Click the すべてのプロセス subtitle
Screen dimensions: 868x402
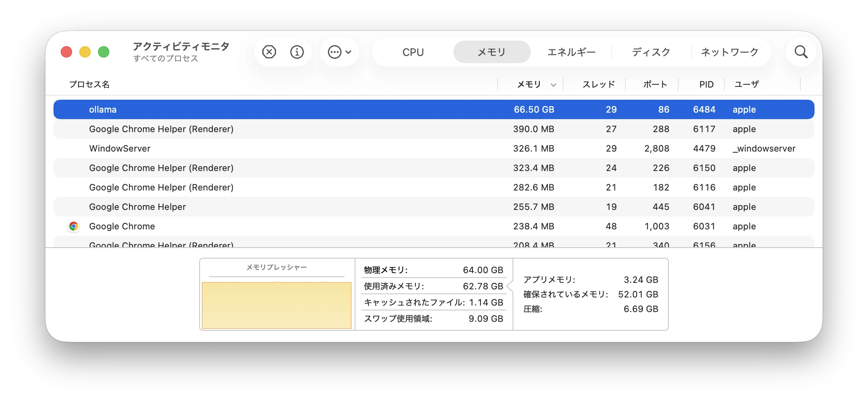tap(166, 58)
